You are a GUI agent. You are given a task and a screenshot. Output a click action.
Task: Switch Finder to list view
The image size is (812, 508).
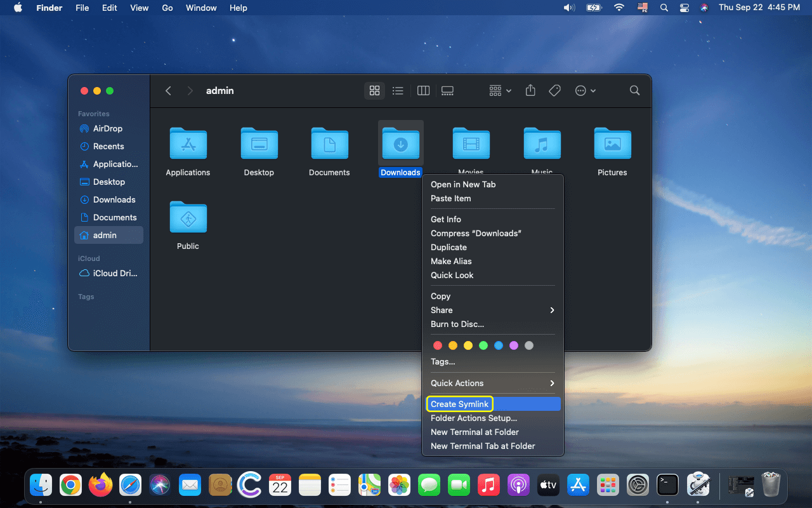tap(398, 90)
